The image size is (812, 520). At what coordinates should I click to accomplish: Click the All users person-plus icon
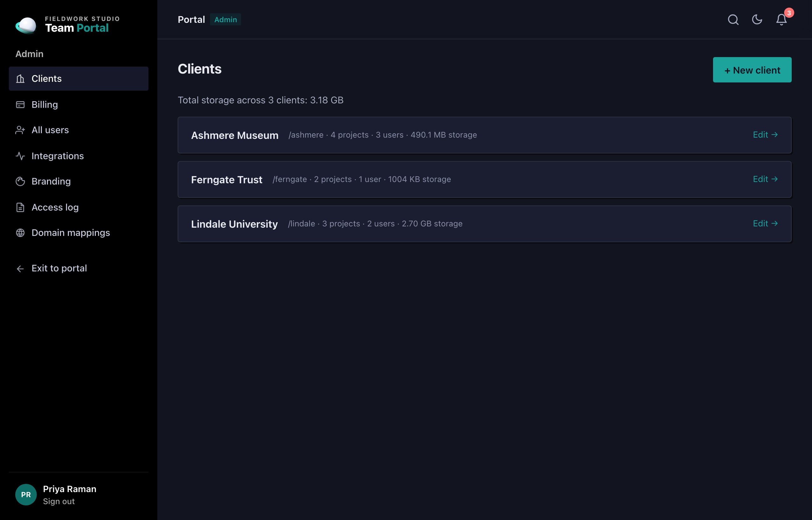coord(20,130)
